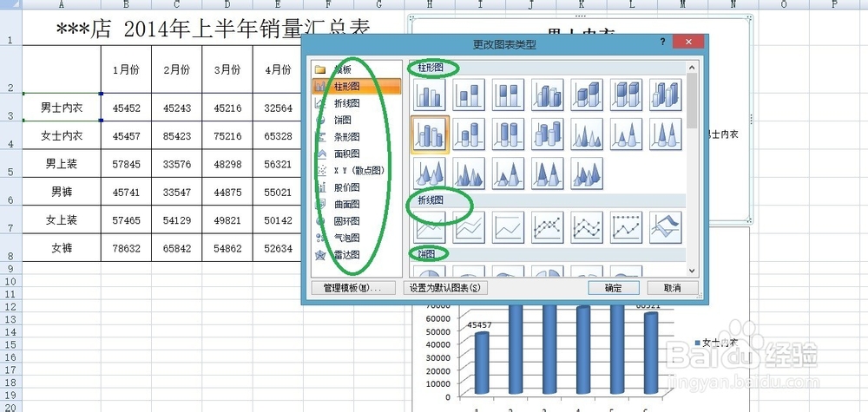Select the Stacked Pyramid chart type
The height and width of the screenshot is (412, 868).
coord(508,173)
